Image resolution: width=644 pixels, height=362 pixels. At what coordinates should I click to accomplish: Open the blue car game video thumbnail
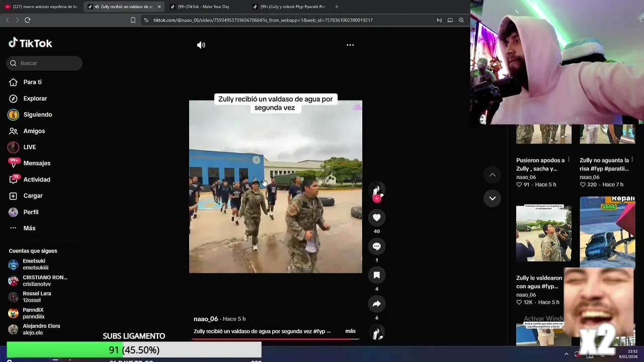(x=607, y=232)
